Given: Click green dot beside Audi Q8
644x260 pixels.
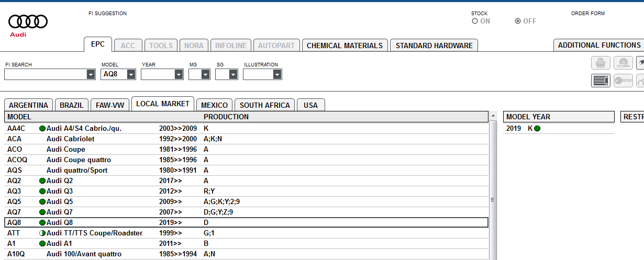Looking at the screenshot, I should [x=42, y=222].
